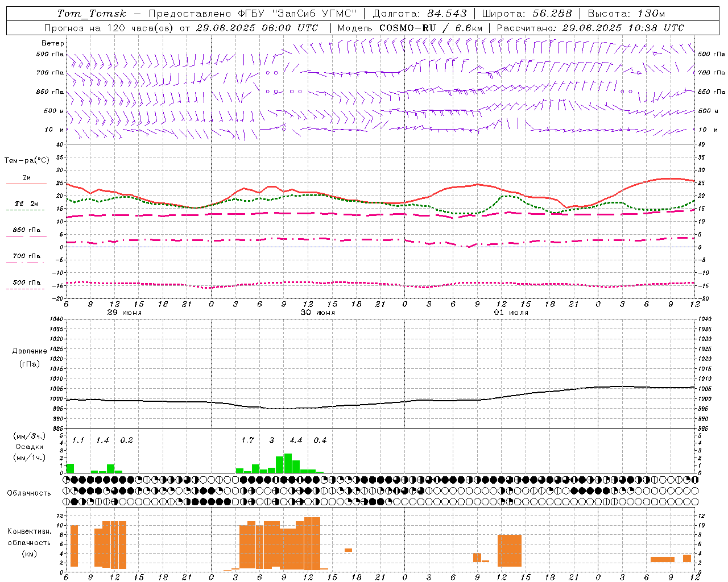Click the precipitation total "4.4"
728x582 pixels.
[296, 440]
